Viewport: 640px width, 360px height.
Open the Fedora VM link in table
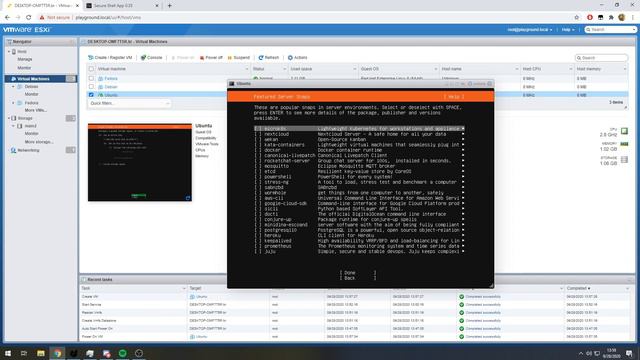click(111, 78)
